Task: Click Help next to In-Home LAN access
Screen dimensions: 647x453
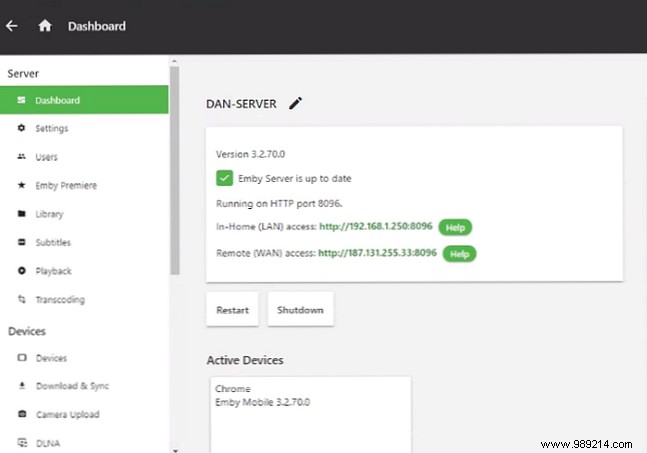Action: pos(455,227)
